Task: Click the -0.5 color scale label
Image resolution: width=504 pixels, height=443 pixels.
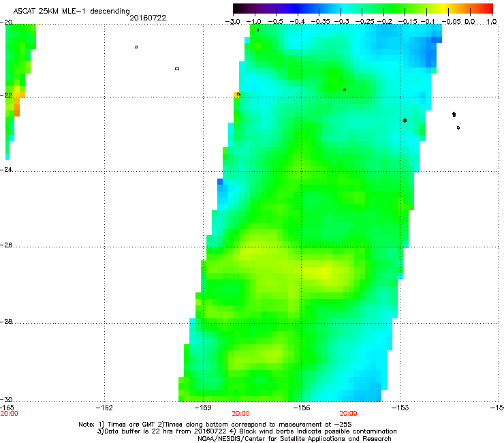Action: [275, 22]
